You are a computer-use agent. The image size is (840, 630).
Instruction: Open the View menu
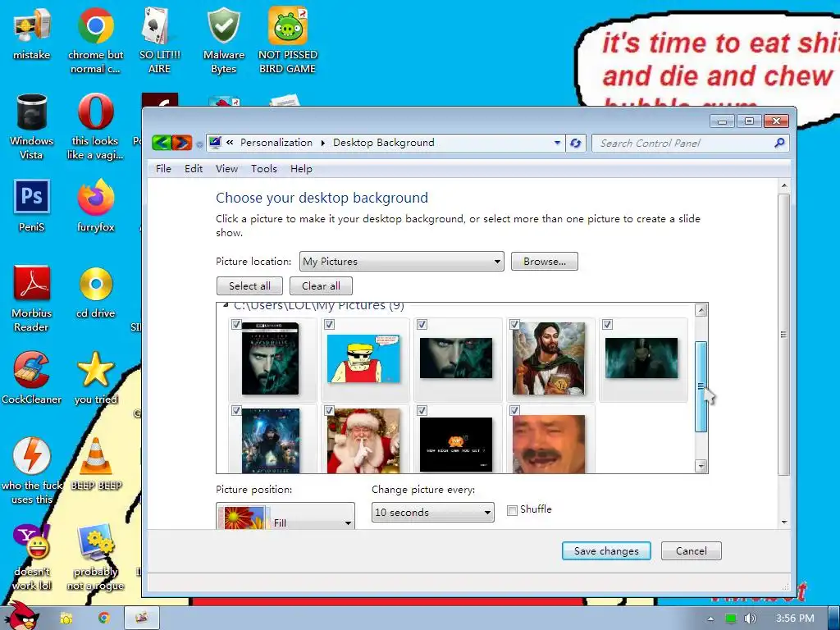point(226,169)
